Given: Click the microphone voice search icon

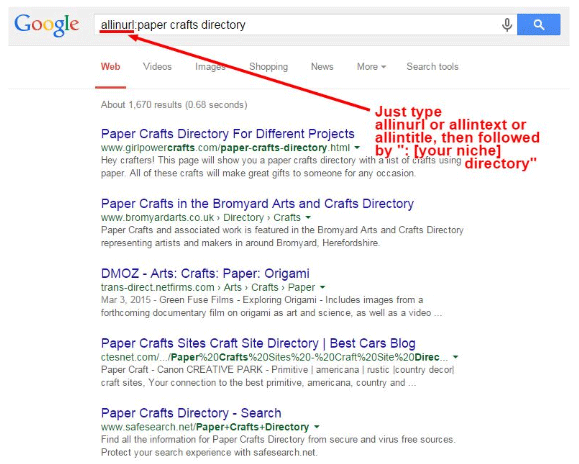Looking at the screenshot, I should click(x=507, y=25).
